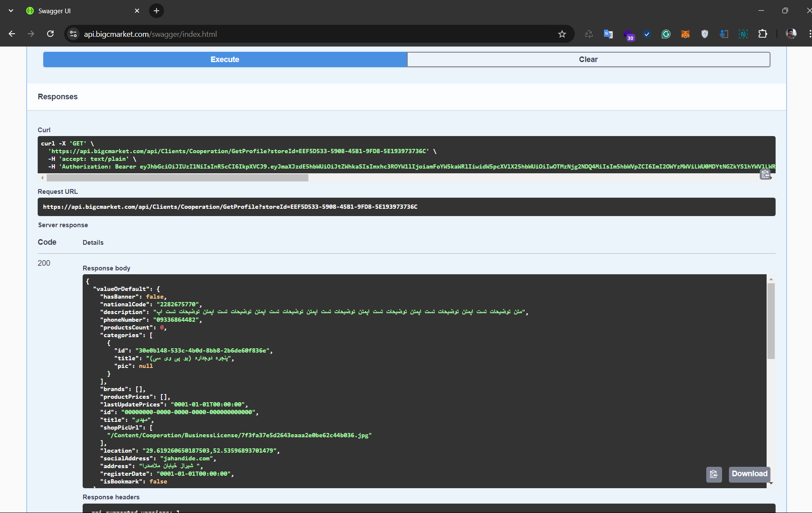Copy the curl command to clipboard
Screen dimensions: 812x513
pos(765,174)
